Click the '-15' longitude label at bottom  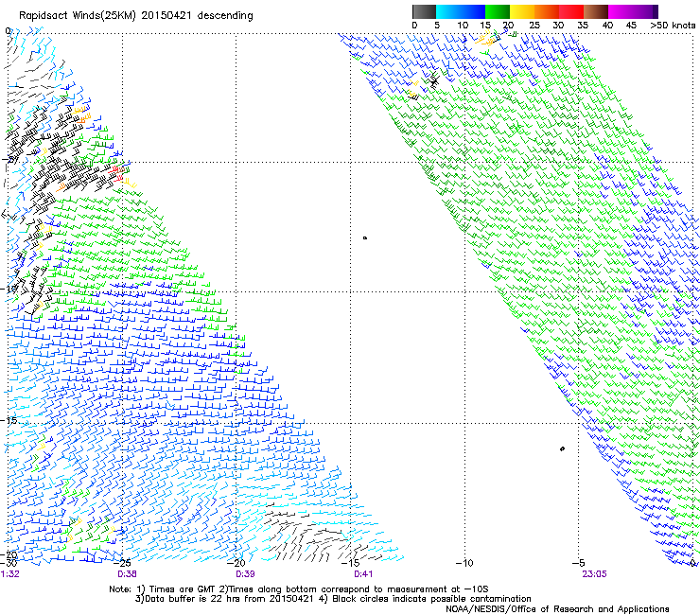tap(352, 563)
